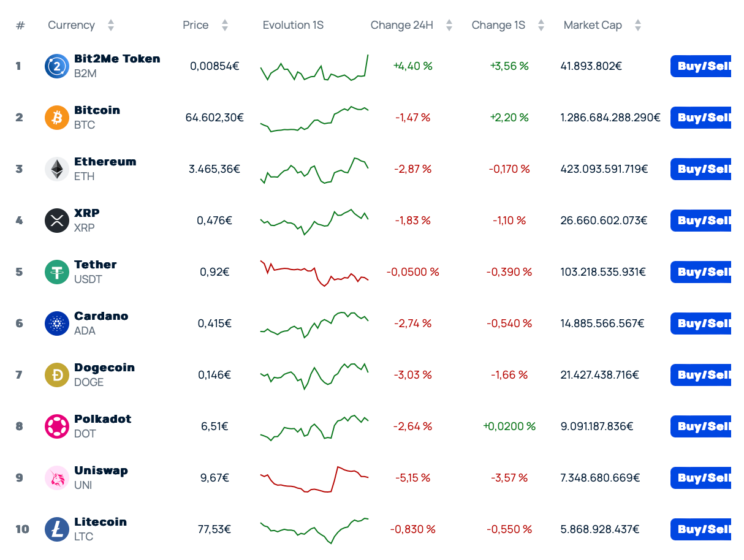Select the XRP logo icon

coord(56,221)
